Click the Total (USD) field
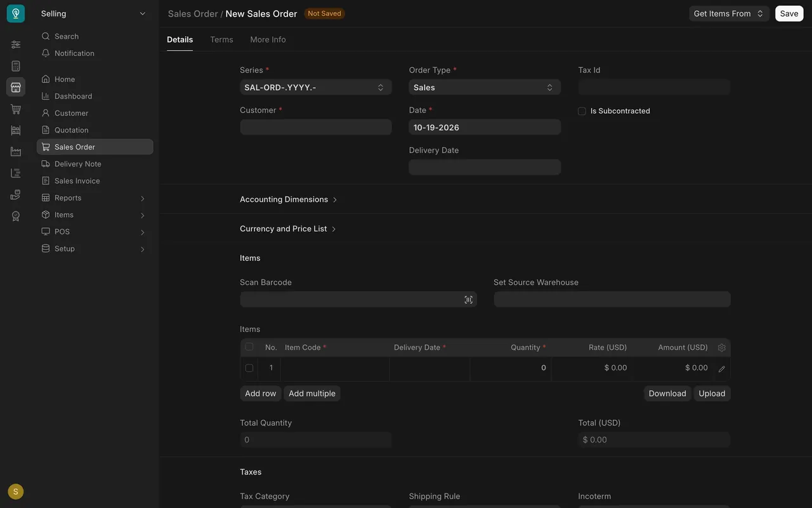Image resolution: width=812 pixels, height=508 pixels. (x=654, y=439)
